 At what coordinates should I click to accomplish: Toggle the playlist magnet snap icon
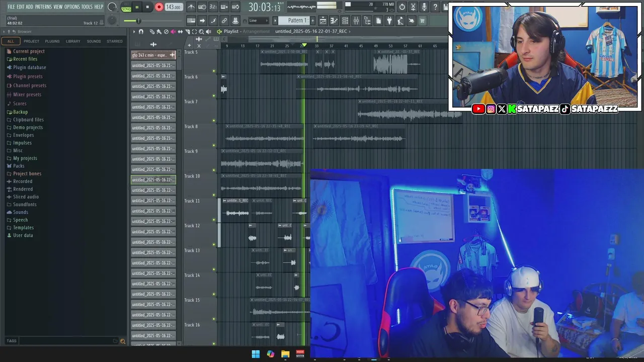pyautogui.click(x=141, y=32)
